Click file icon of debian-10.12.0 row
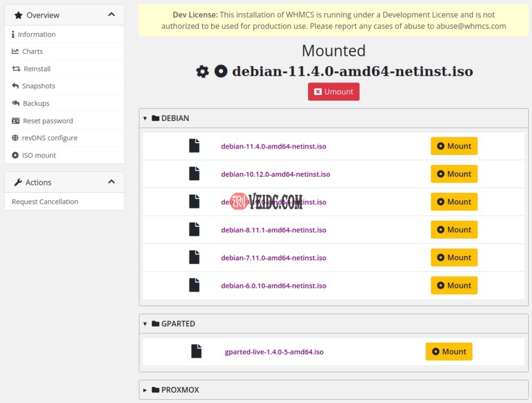Viewport: 532px width, 403px height. tap(194, 174)
